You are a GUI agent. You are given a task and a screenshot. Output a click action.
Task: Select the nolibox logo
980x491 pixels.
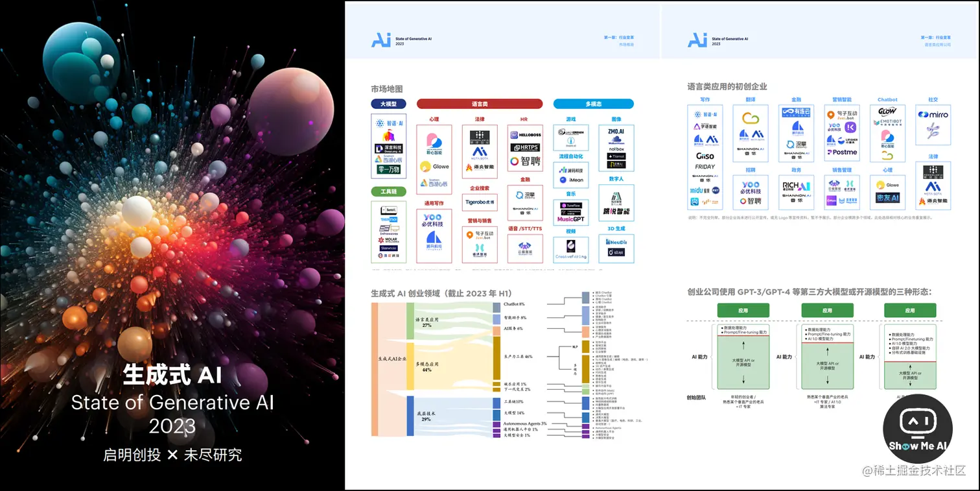(x=616, y=149)
